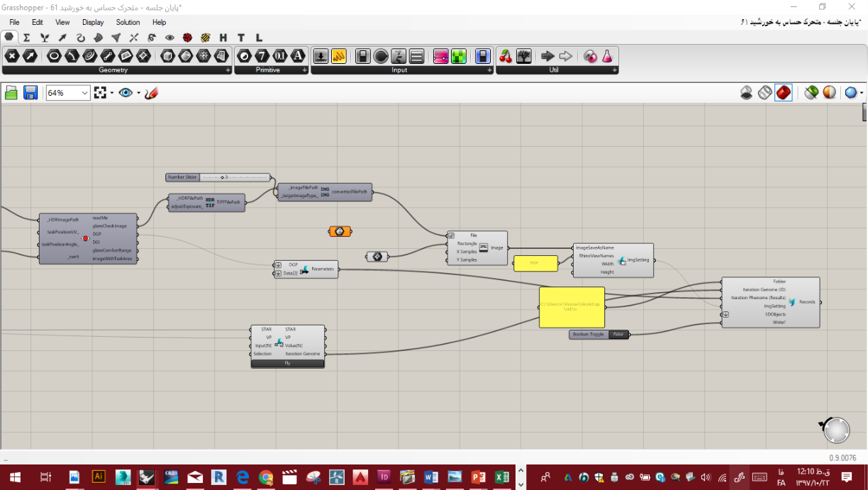The height and width of the screenshot is (490, 868).
Task: Click the yellow file path panel
Action: click(x=572, y=307)
